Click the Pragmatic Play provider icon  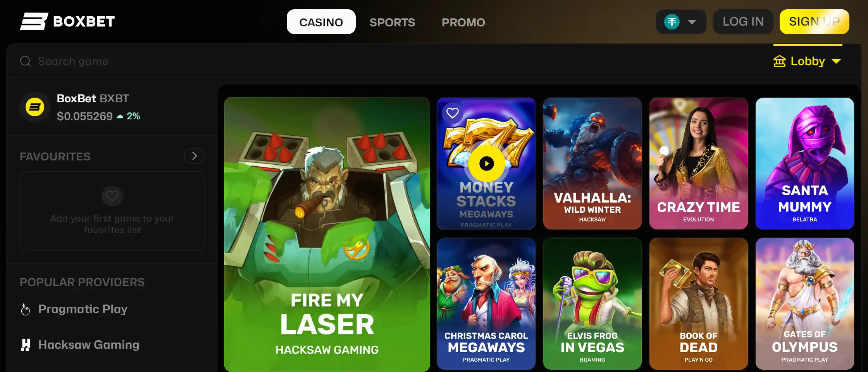[26, 309]
